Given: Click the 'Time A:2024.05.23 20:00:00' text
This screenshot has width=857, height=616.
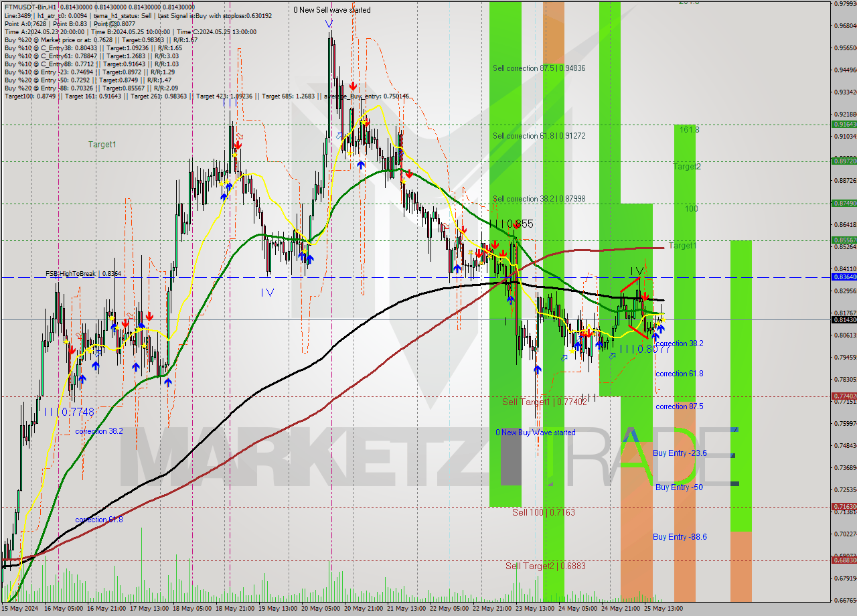Looking at the screenshot, I should pyautogui.click(x=44, y=31).
